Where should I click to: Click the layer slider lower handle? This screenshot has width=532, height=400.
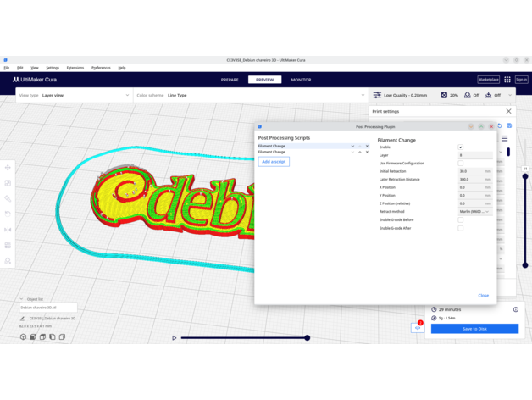(525, 265)
